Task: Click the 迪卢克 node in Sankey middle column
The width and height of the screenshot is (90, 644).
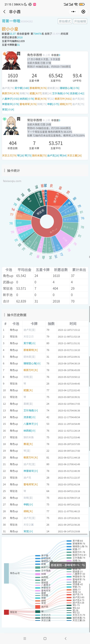Action: (x=37, y=606)
